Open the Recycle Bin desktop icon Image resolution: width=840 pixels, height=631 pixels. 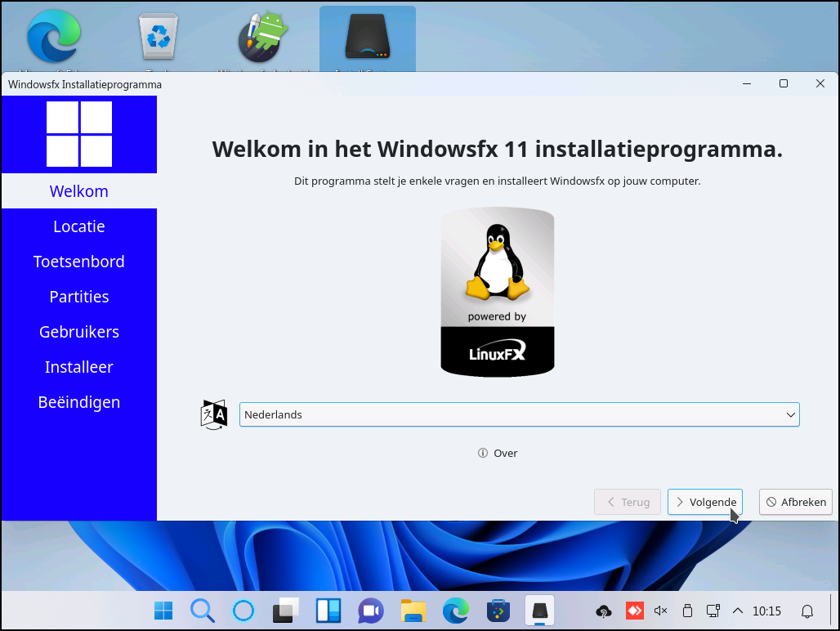(x=158, y=37)
